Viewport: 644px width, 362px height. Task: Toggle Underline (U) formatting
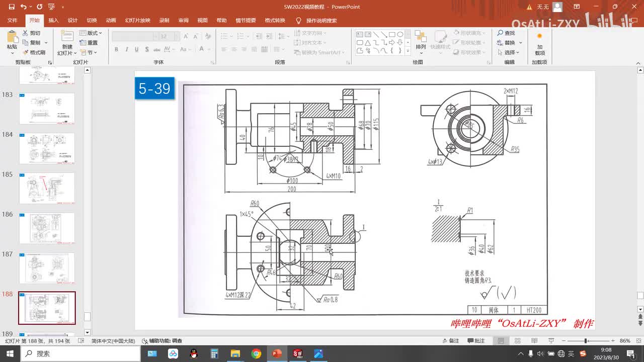click(136, 49)
